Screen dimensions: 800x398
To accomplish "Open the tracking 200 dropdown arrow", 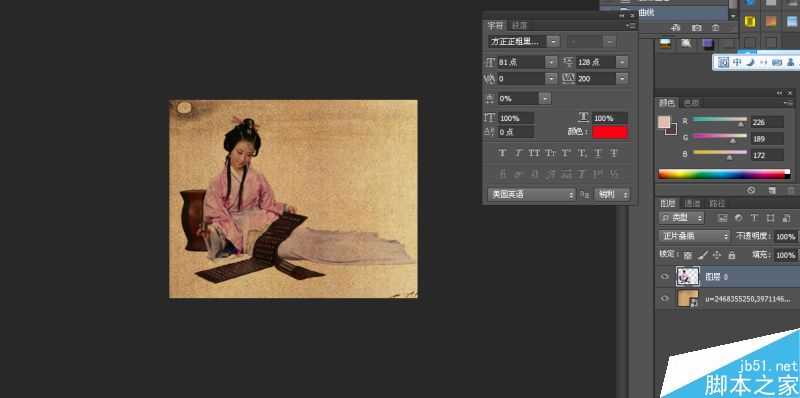I will (x=622, y=79).
